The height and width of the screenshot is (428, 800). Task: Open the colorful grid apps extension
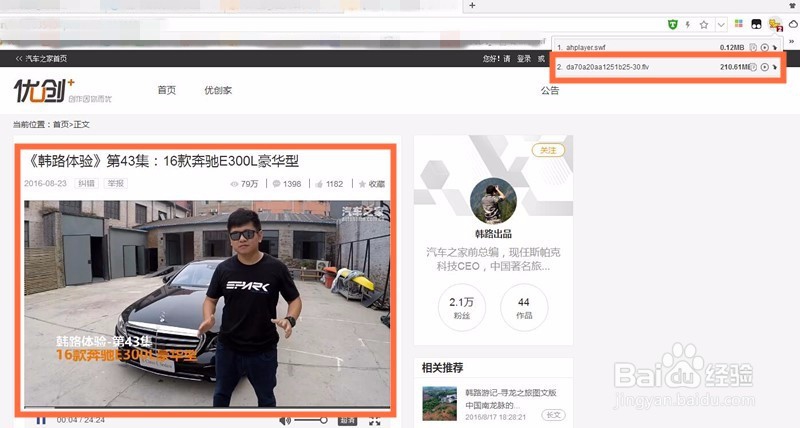point(738,24)
